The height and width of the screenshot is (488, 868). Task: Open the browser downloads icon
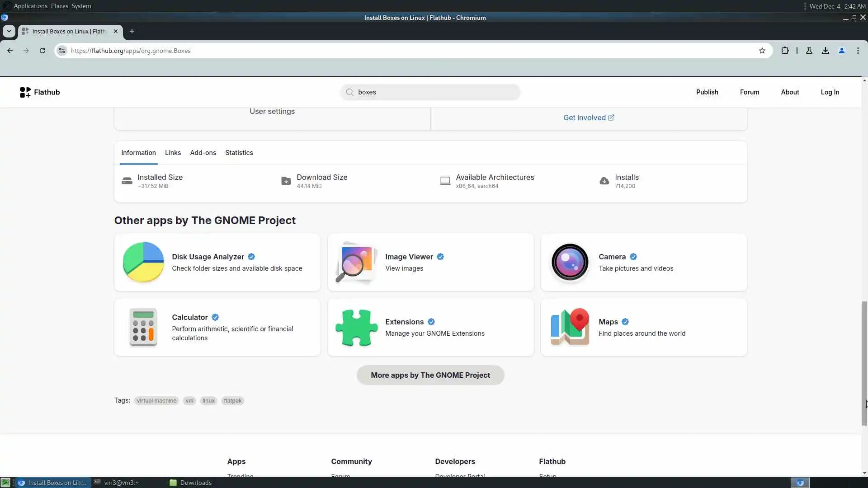pos(826,51)
